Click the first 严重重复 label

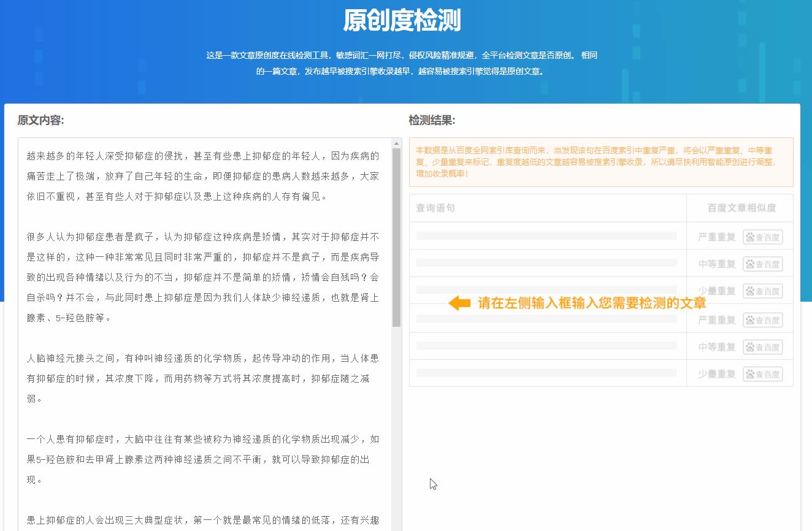[x=717, y=237]
